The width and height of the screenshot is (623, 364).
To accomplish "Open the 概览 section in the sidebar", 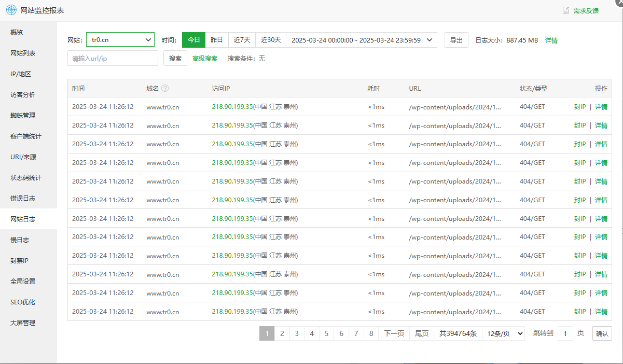I will click(29, 33).
